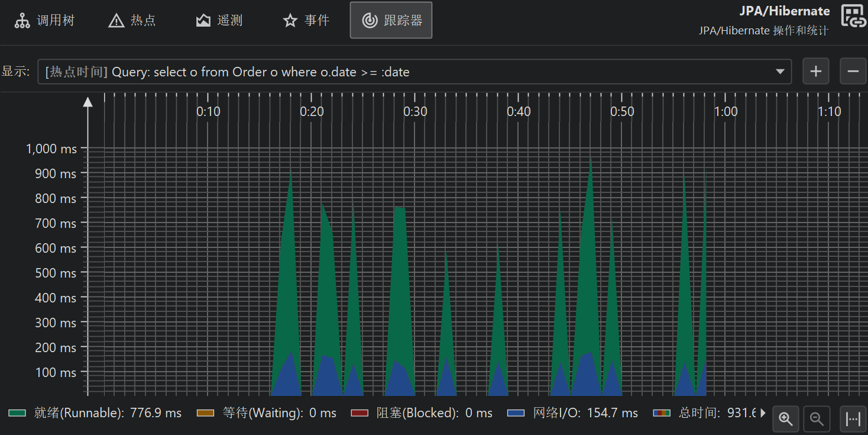Click the minus icon to remove tracked element
Screen dimensions: 868x435
pyautogui.click(x=853, y=72)
